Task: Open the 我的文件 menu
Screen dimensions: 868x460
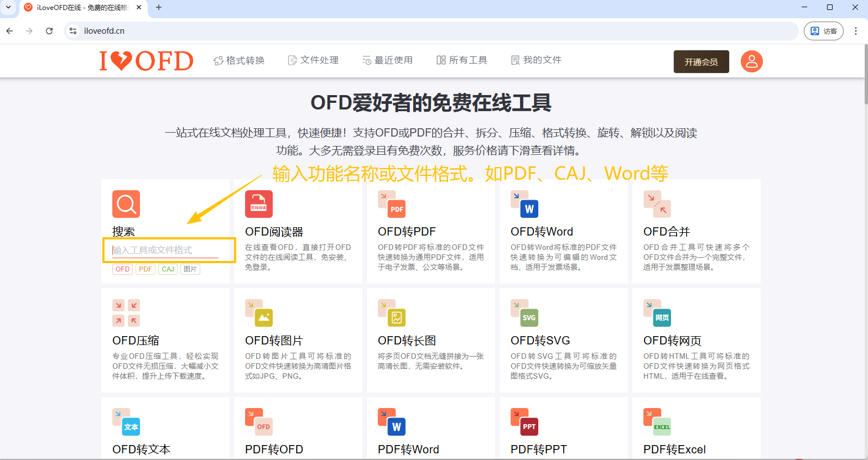Action: click(536, 60)
